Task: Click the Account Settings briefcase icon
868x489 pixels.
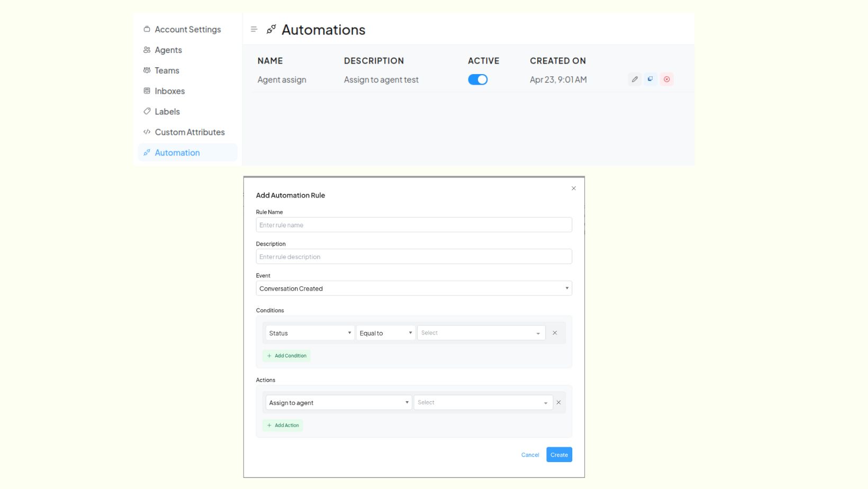Action: click(147, 29)
